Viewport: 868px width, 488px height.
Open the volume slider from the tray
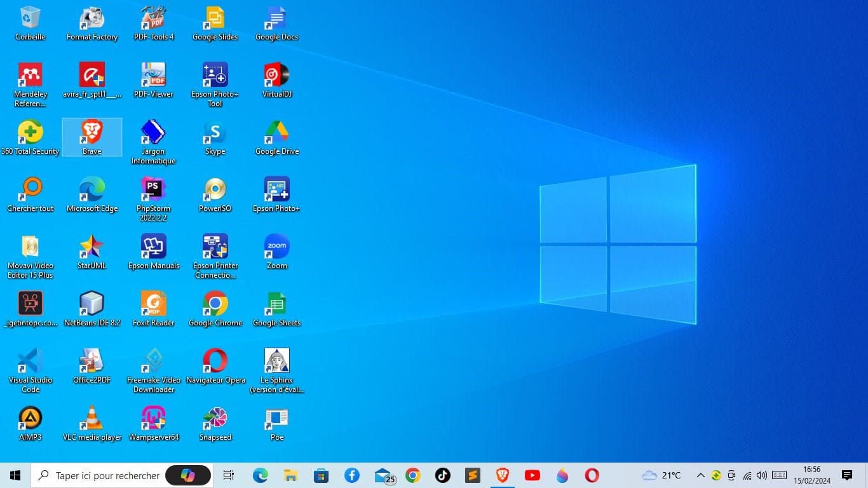(x=761, y=475)
